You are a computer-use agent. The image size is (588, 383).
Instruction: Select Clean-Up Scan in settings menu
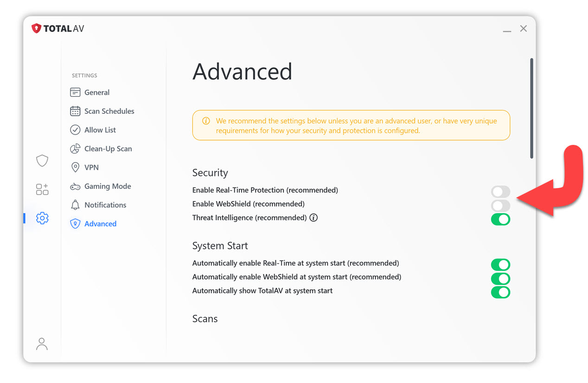108,149
